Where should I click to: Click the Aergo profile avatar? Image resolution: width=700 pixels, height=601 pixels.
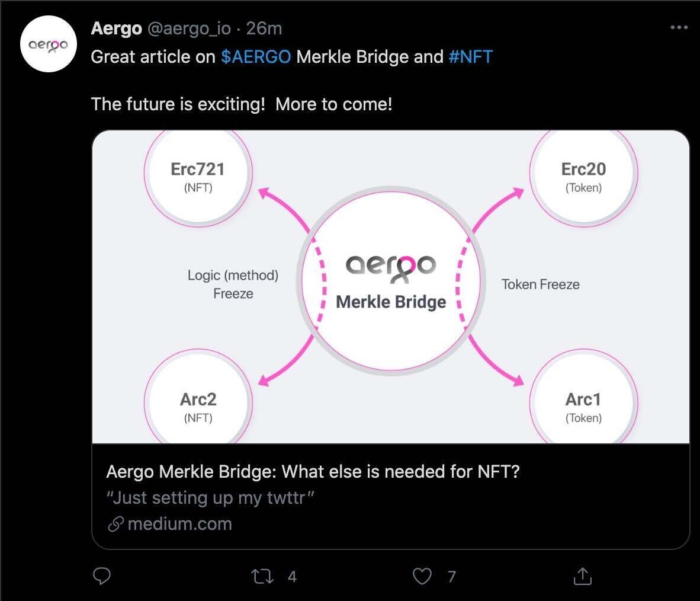[48, 44]
